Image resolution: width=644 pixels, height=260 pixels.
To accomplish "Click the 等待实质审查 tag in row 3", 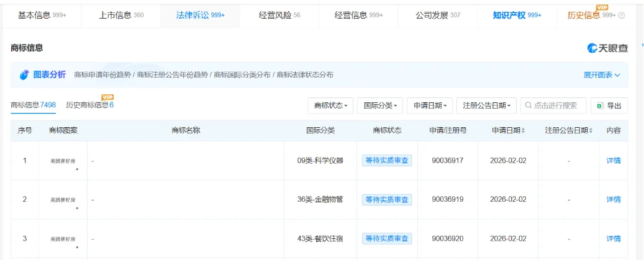I will point(387,239).
